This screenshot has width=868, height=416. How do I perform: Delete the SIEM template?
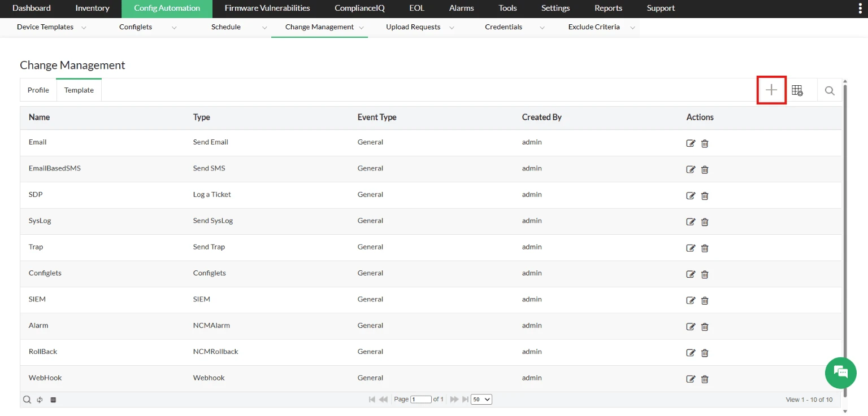[705, 300]
